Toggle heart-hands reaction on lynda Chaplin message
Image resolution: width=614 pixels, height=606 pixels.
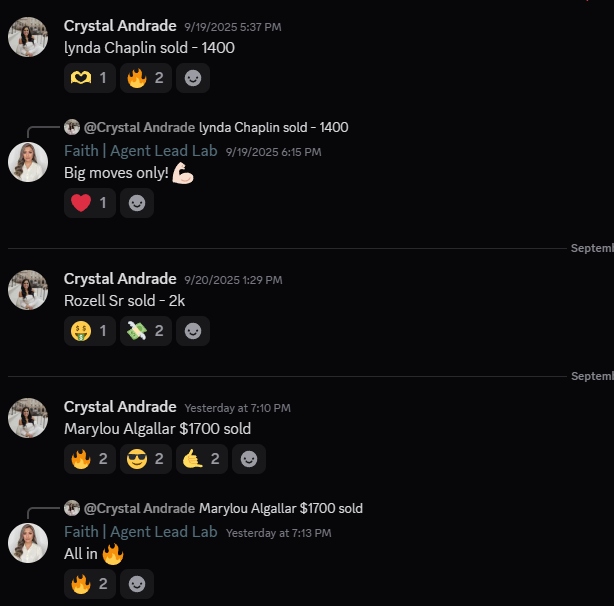(x=89, y=78)
